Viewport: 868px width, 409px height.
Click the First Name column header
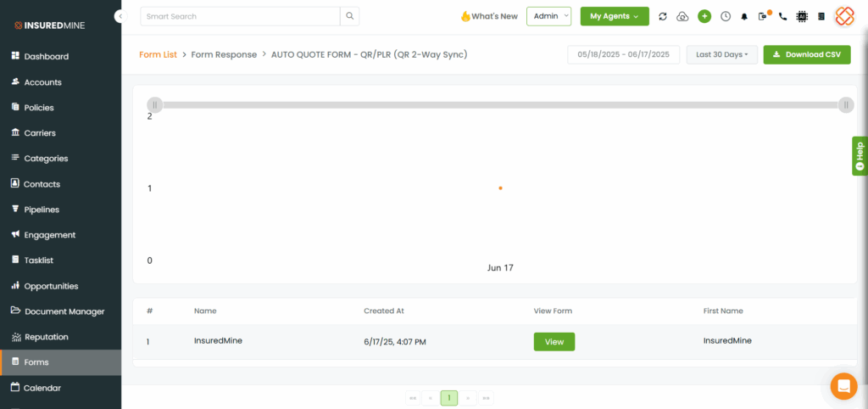[x=723, y=311]
